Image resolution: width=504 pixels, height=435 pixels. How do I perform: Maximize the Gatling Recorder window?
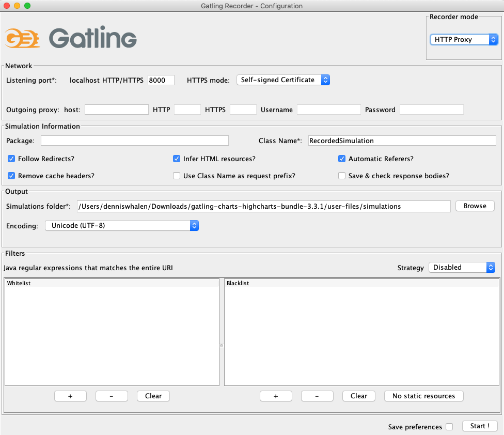(x=27, y=6)
